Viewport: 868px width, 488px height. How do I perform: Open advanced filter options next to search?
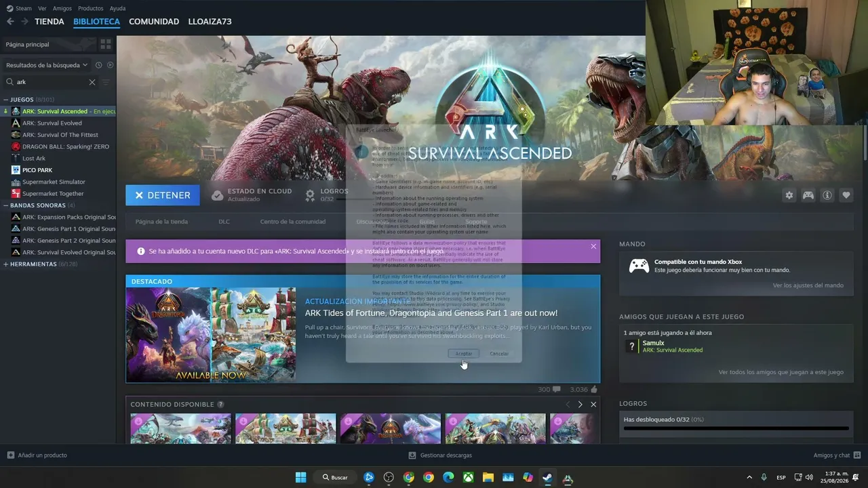pos(106,82)
